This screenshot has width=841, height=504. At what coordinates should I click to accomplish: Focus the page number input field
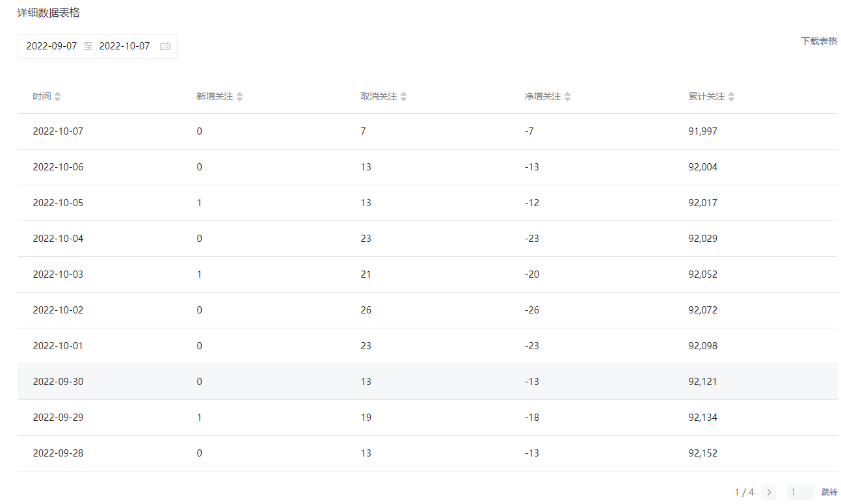click(x=799, y=492)
